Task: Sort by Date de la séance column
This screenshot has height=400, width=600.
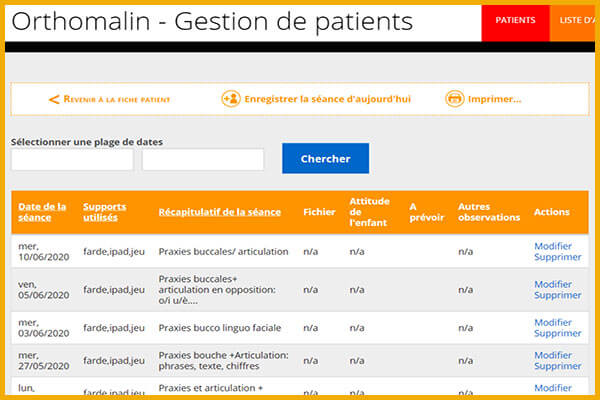Action: tap(42, 212)
